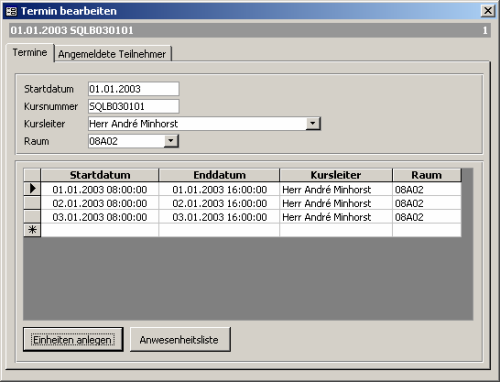Click into the Kursnummer input field
500x382 pixels.
(133, 106)
